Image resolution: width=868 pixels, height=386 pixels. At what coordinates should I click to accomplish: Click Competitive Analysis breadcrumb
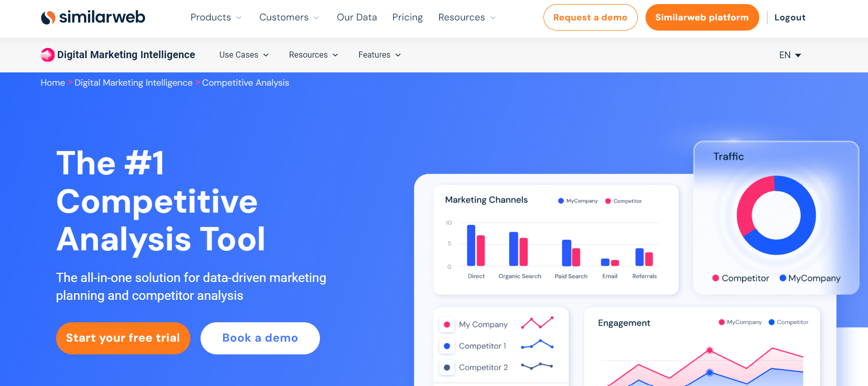(245, 83)
